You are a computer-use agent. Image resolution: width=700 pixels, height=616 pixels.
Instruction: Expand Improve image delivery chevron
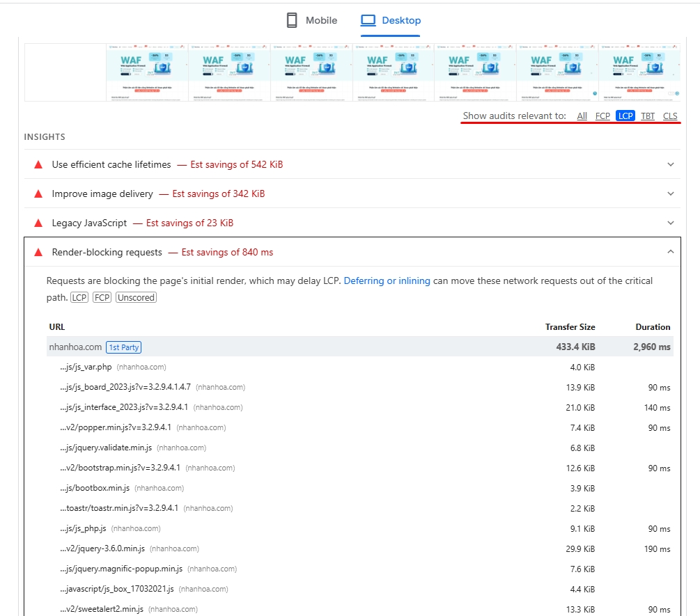coord(671,194)
